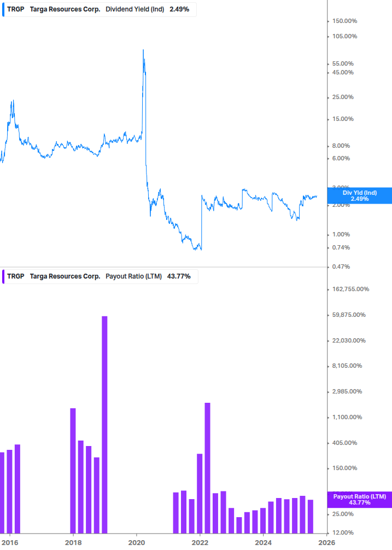Click the 6.00% axis label
Screen dimensions: 392x550
[x=341, y=158]
